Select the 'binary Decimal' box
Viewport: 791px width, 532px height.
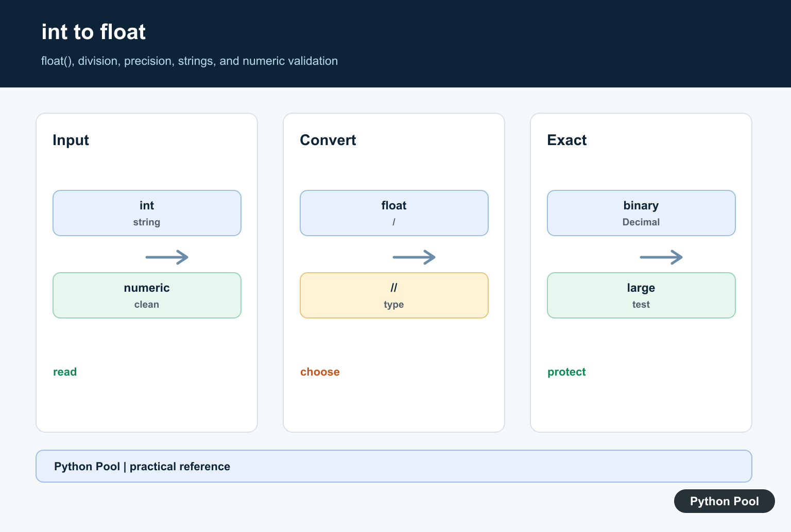pos(641,213)
